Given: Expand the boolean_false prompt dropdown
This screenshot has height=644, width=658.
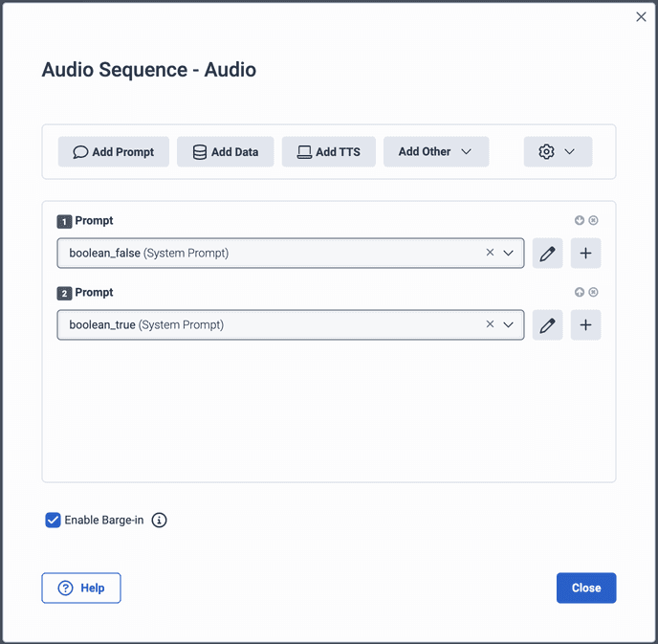Looking at the screenshot, I should pos(509,253).
